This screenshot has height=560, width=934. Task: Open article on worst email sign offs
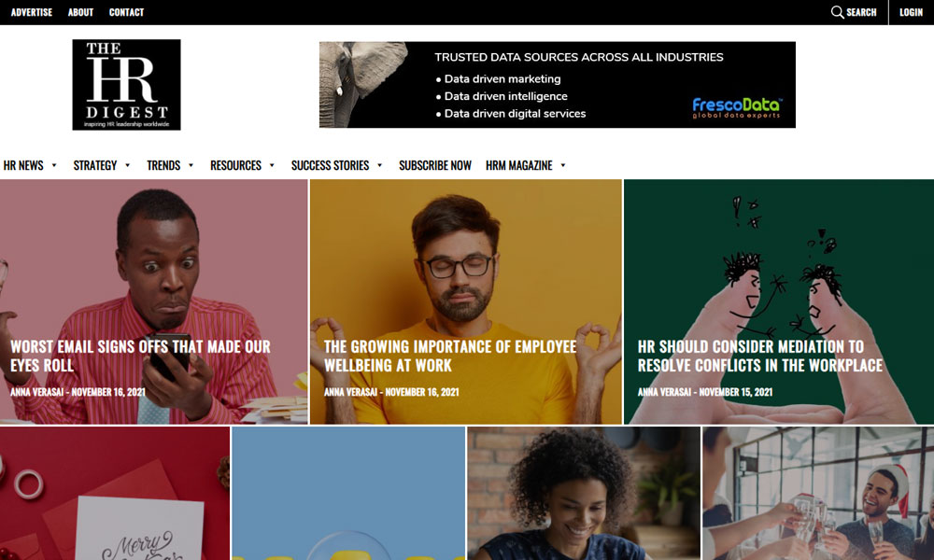coord(140,356)
